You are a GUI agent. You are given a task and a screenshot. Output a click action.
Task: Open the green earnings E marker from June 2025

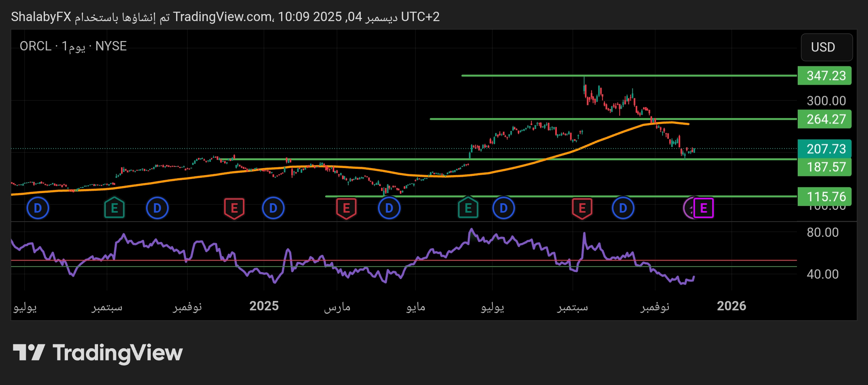pos(468,208)
